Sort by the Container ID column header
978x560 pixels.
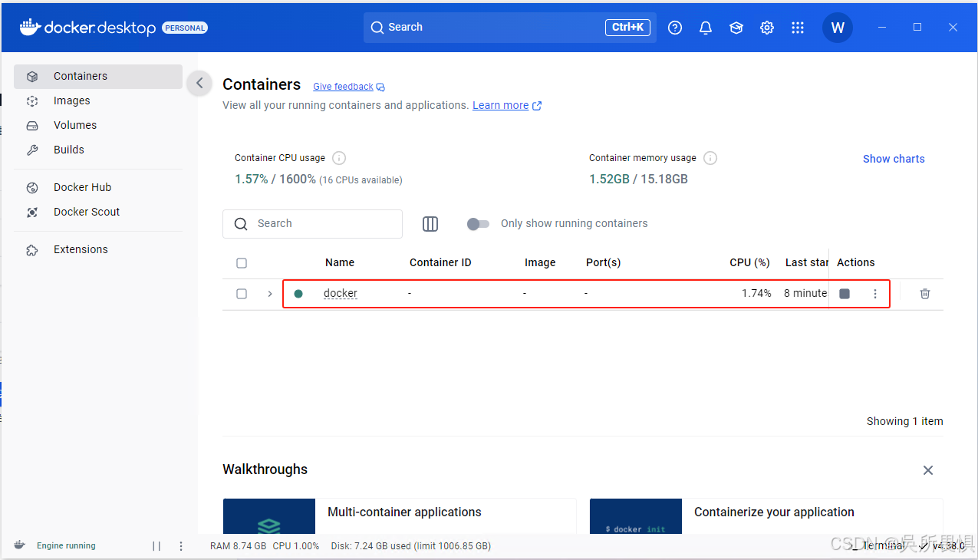[x=440, y=263]
